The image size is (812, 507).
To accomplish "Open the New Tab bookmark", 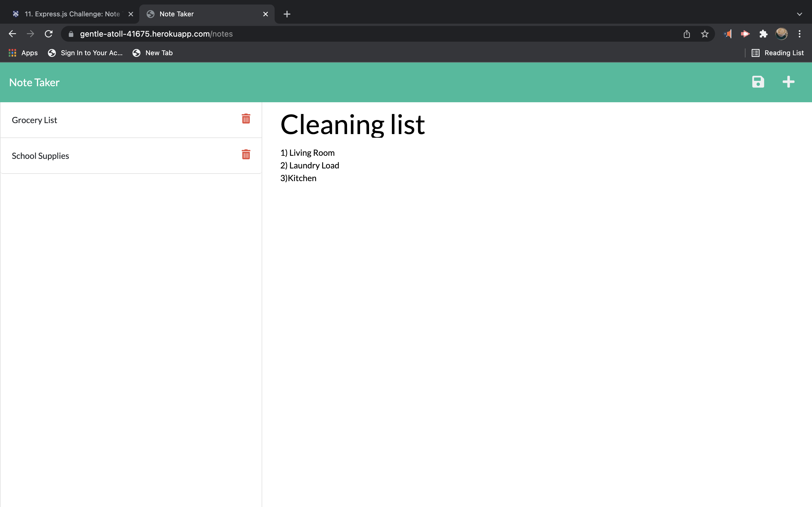I will (x=153, y=53).
